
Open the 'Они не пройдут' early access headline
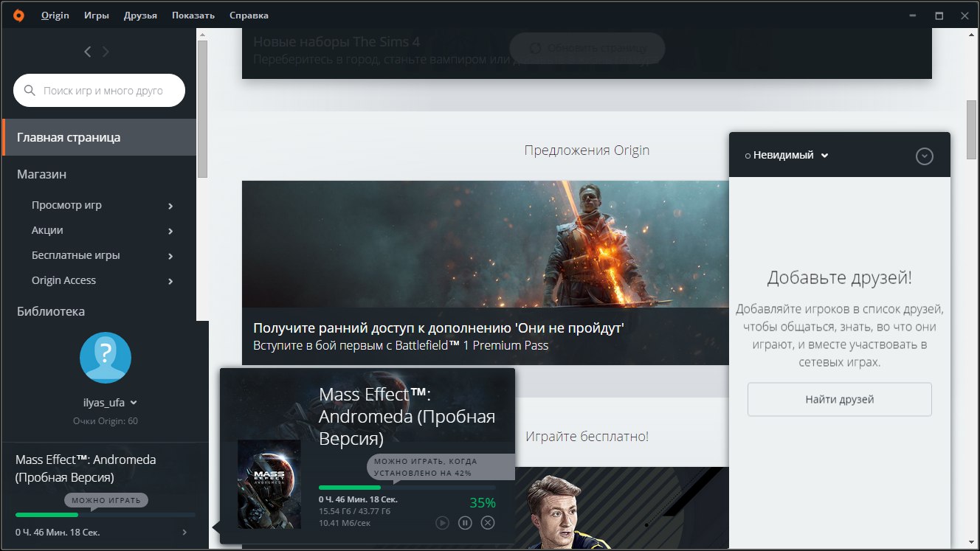pyautogui.click(x=438, y=328)
